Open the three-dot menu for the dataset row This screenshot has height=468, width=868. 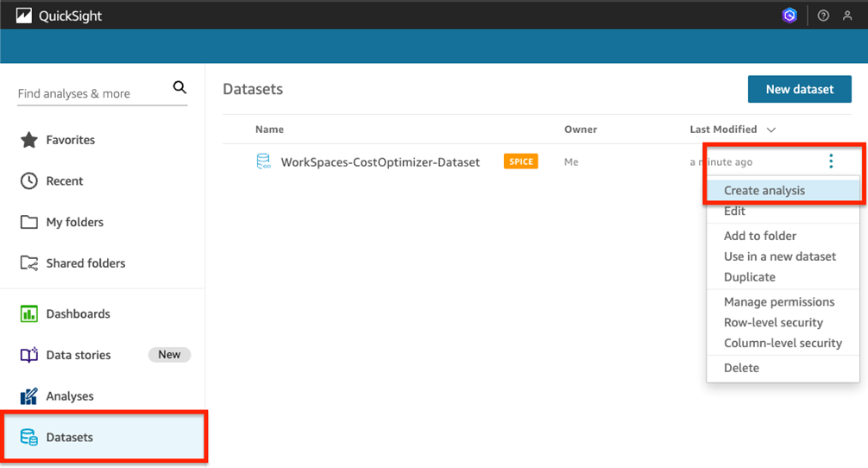point(831,161)
